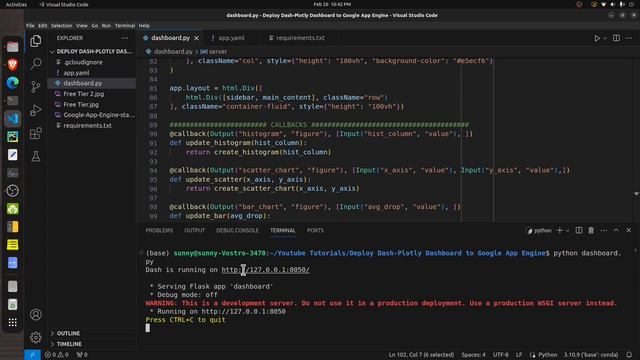Screen dimensions: 640x360
Task: Open Activities overview
Action: (16, 4)
